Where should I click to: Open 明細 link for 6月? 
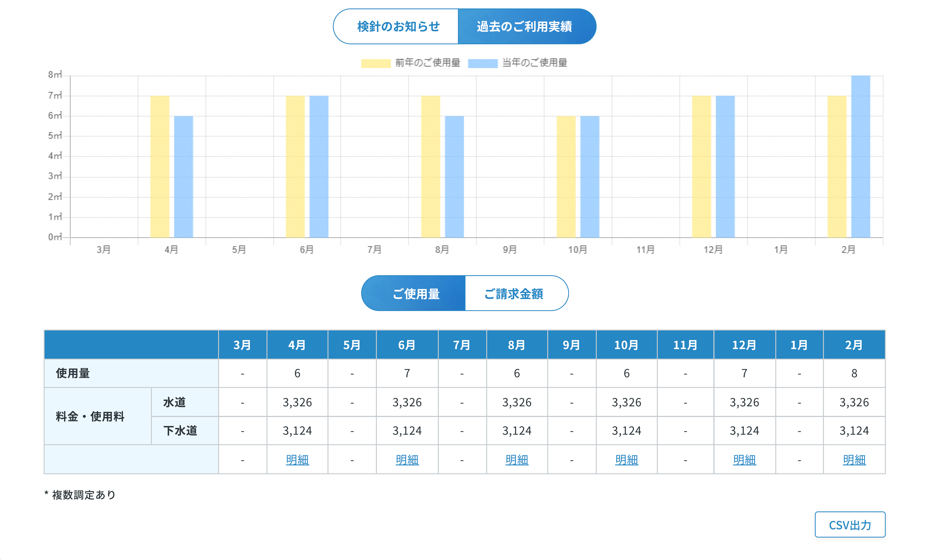[407, 460]
